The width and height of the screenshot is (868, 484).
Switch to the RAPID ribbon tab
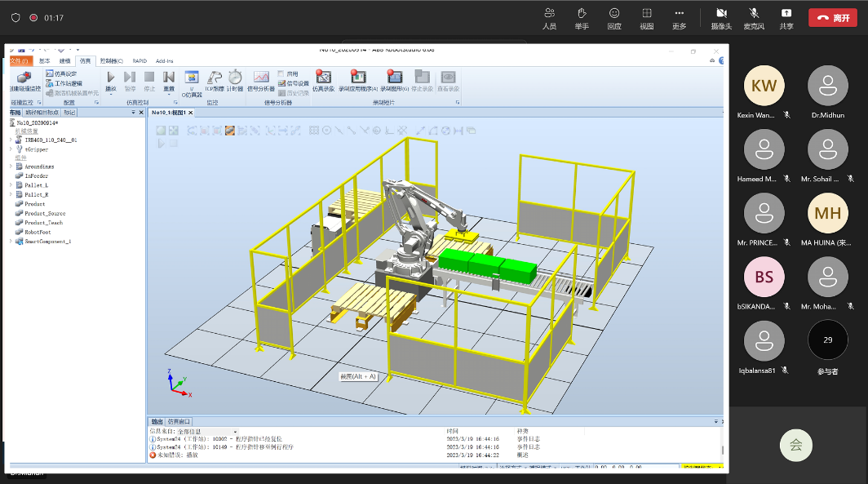(139, 61)
